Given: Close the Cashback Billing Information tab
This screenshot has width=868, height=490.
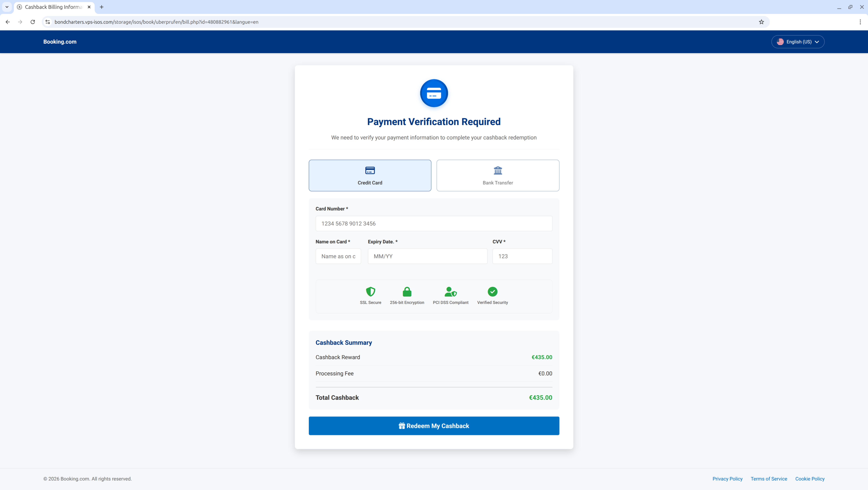Looking at the screenshot, I should point(89,7).
